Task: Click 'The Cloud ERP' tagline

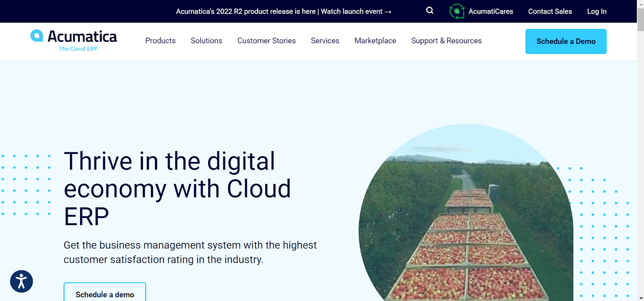Action: [78, 49]
